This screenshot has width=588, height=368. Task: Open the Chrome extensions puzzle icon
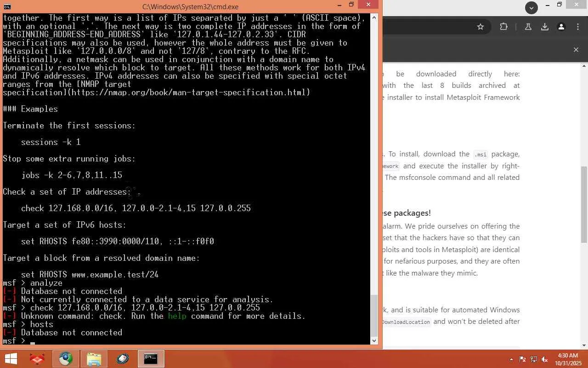coord(504,27)
